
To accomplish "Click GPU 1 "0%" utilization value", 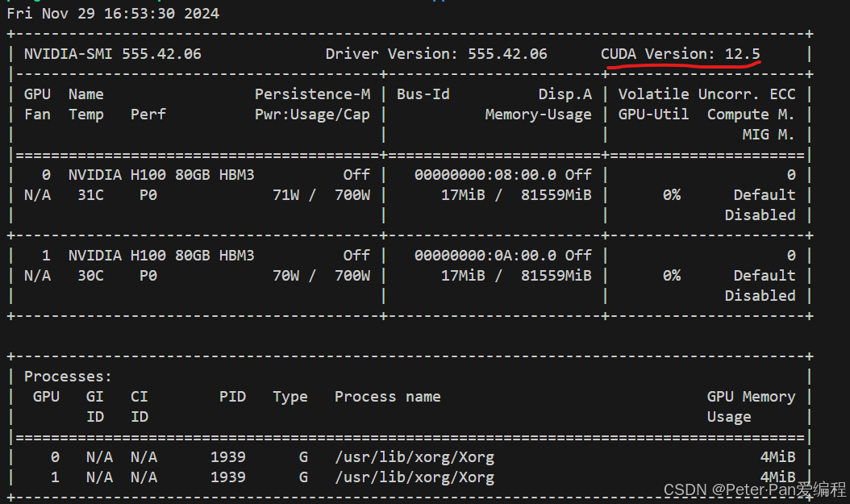I will coord(672,276).
